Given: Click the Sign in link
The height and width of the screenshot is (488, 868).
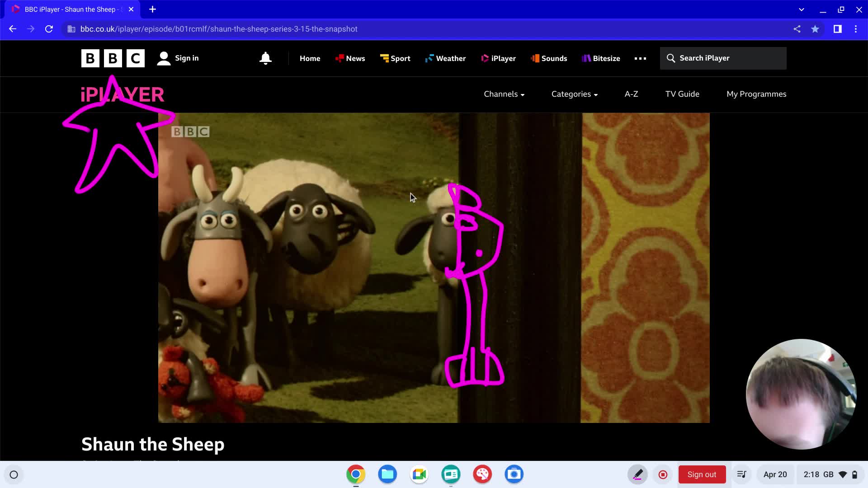Looking at the screenshot, I should click(x=186, y=58).
